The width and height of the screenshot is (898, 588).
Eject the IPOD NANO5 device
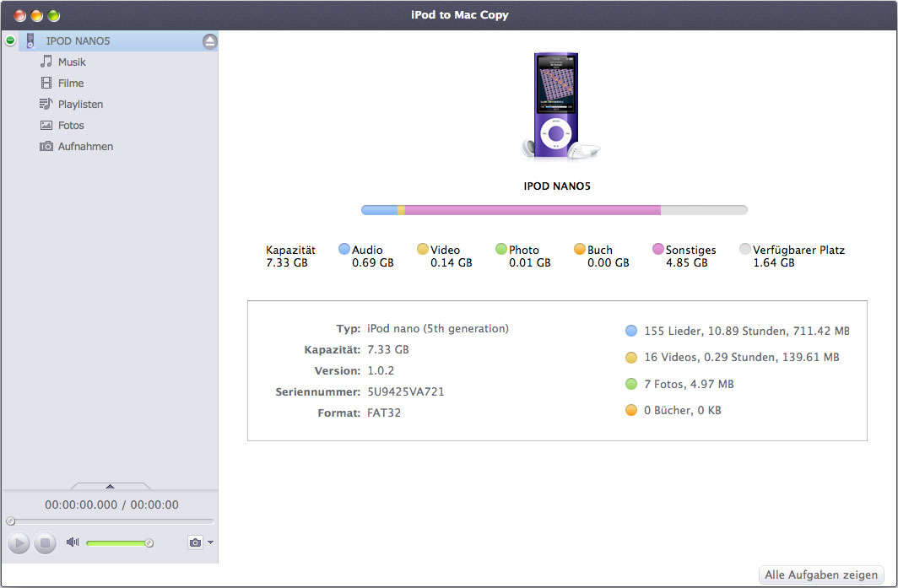click(x=209, y=41)
